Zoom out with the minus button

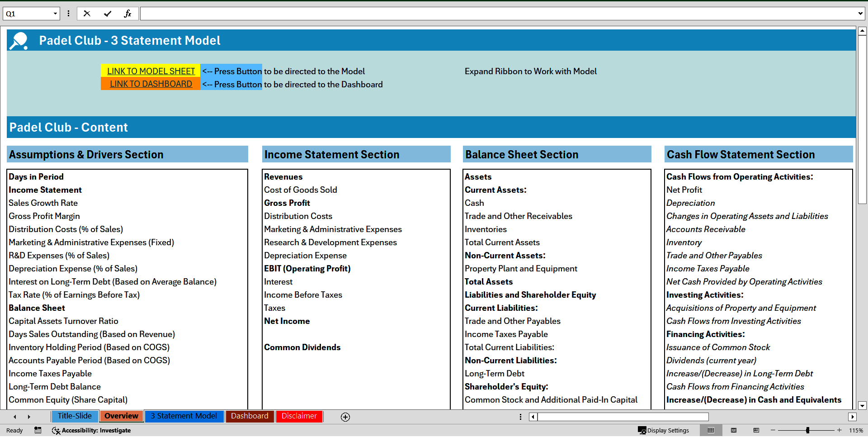(773, 430)
